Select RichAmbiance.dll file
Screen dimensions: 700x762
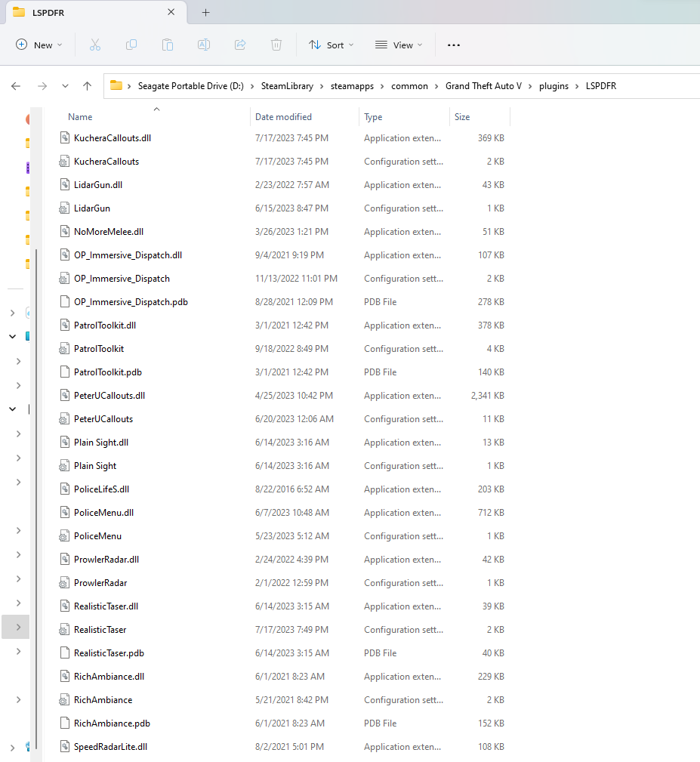(109, 677)
